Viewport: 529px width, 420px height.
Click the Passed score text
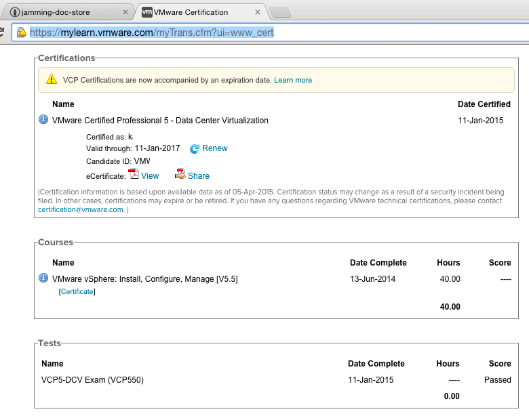point(498,380)
